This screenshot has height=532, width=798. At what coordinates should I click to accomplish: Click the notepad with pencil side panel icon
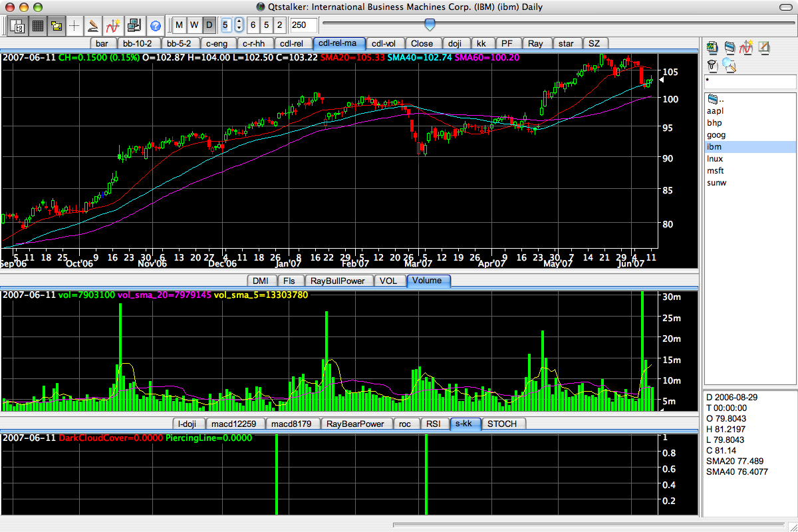(763, 47)
